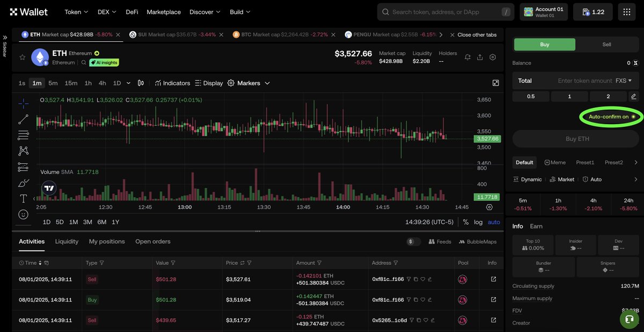Focus the search token or DApp box
The image size is (644, 332).
click(x=446, y=12)
